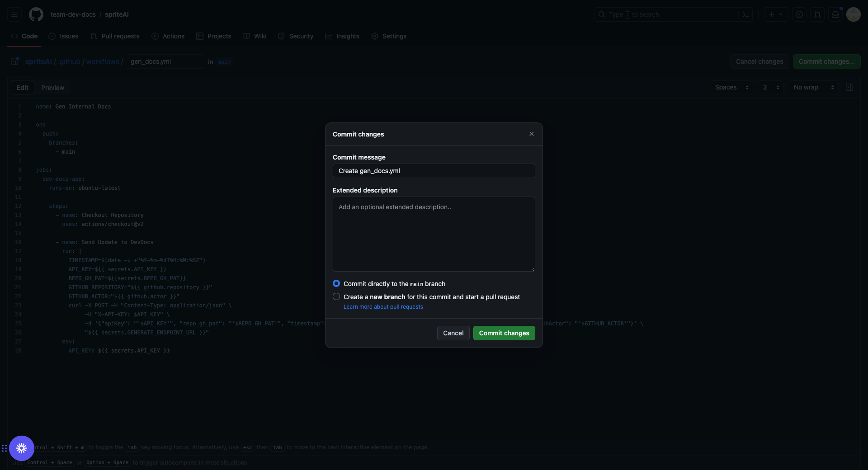Click the Commit message input field
The image size is (868, 470).
click(434, 171)
